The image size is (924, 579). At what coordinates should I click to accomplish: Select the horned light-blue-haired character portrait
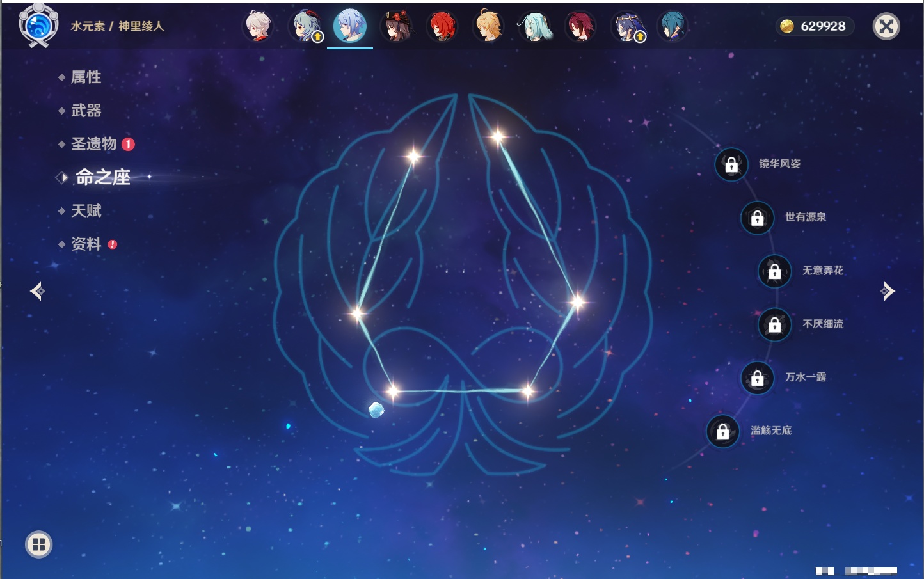[306, 26]
